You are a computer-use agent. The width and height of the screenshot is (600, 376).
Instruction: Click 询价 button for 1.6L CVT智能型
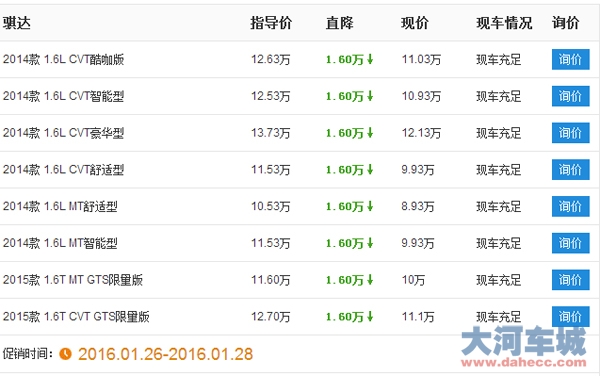click(x=570, y=96)
